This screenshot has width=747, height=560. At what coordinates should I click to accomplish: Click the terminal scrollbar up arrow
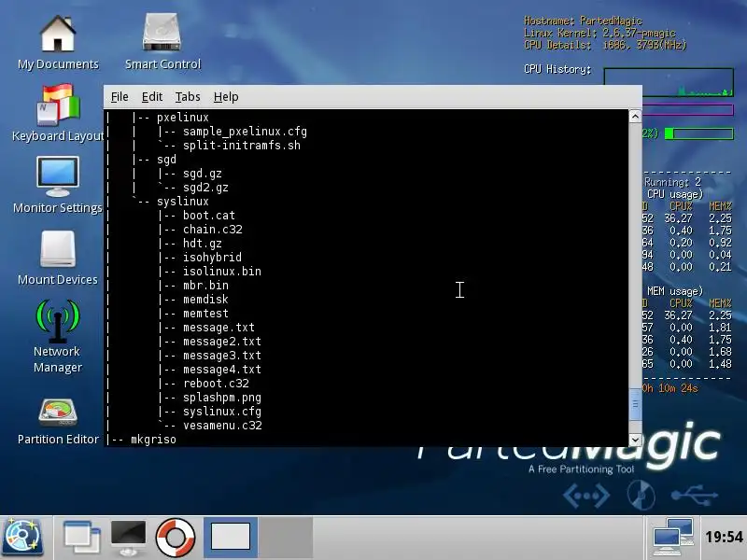tap(635, 116)
